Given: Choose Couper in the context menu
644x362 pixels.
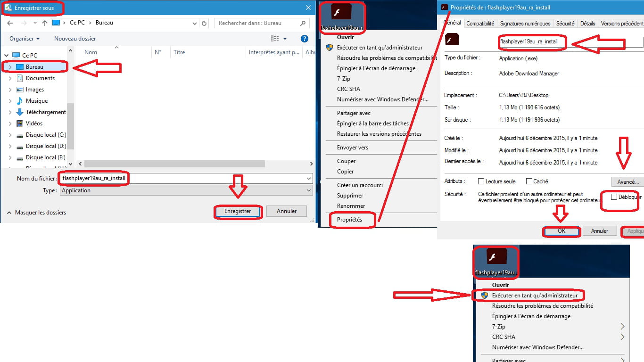Looking at the screenshot, I should (x=346, y=161).
